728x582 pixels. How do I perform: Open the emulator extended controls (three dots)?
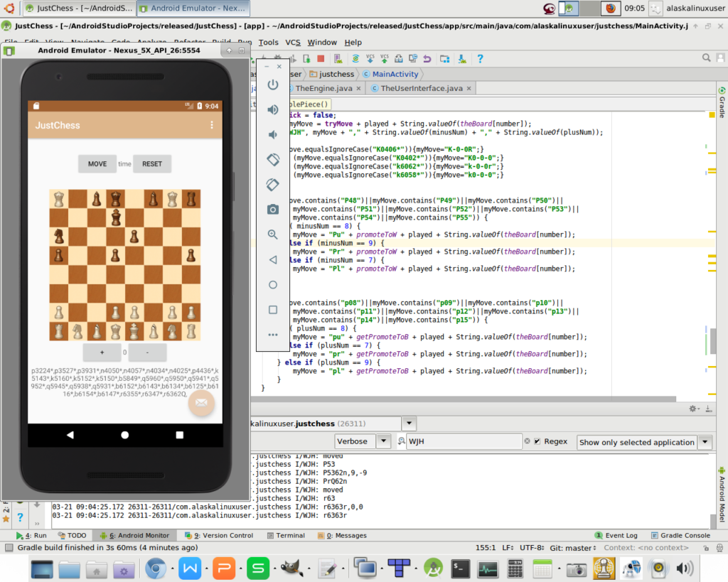(273, 334)
